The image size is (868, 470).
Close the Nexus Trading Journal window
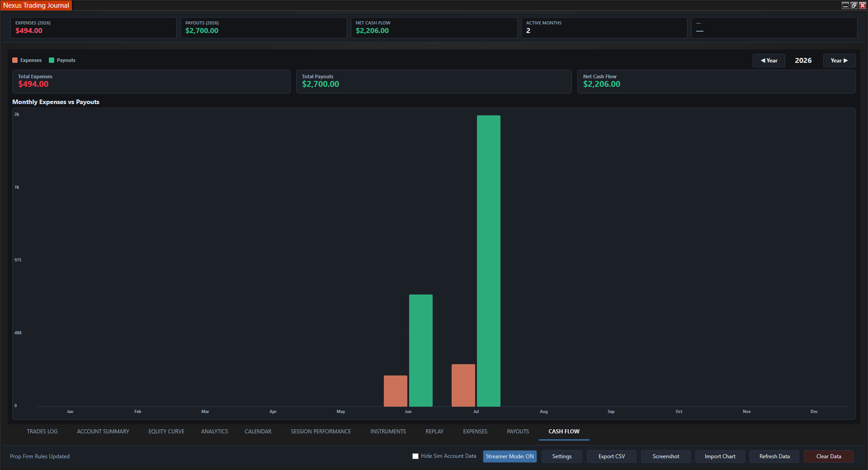coord(862,5)
